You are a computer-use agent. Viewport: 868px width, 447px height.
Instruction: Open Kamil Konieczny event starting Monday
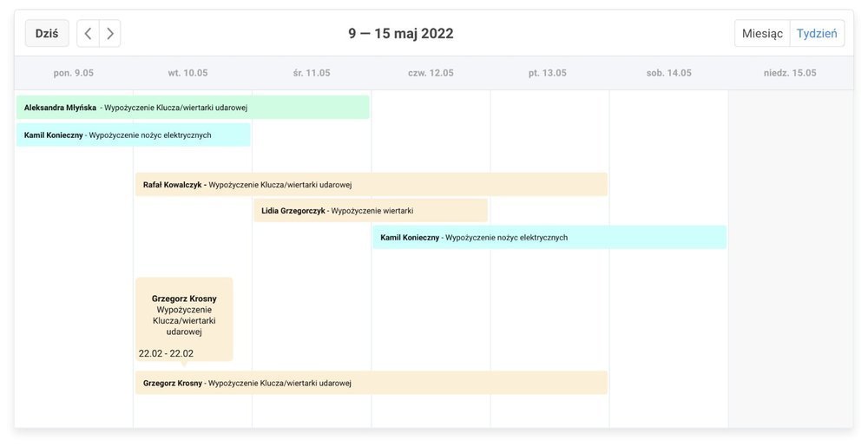pyautogui.click(x=134, y=135)
